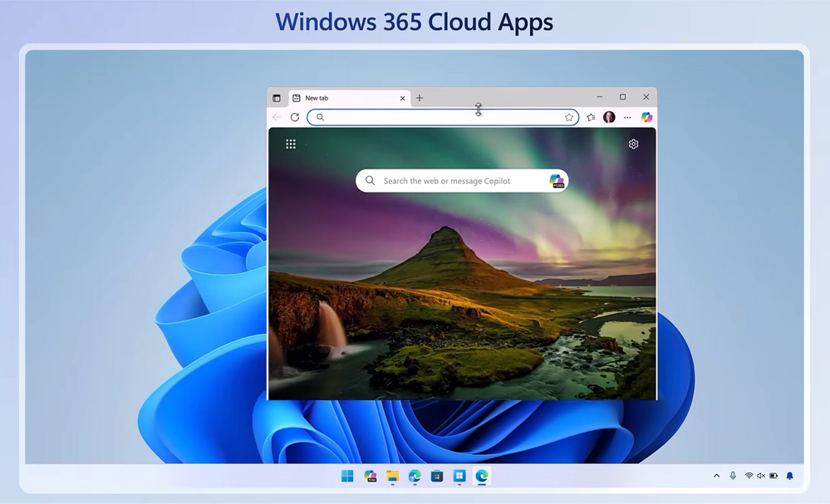
Task: Click the microphone tray icon
Action: [x=733, y=476]
